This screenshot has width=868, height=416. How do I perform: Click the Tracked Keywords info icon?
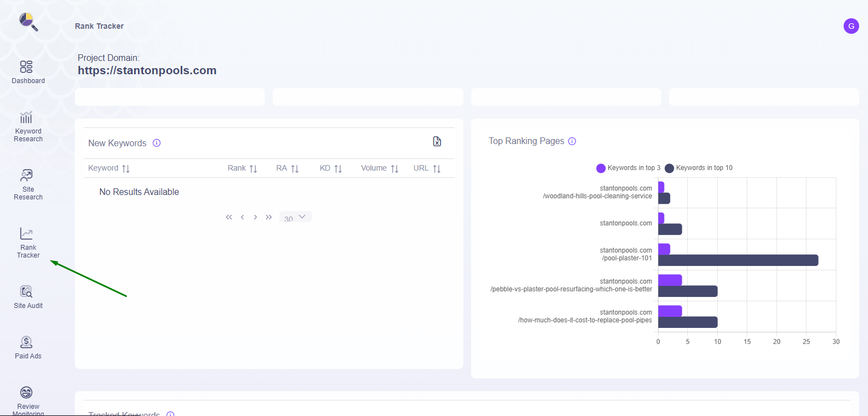tap(170, 414)
